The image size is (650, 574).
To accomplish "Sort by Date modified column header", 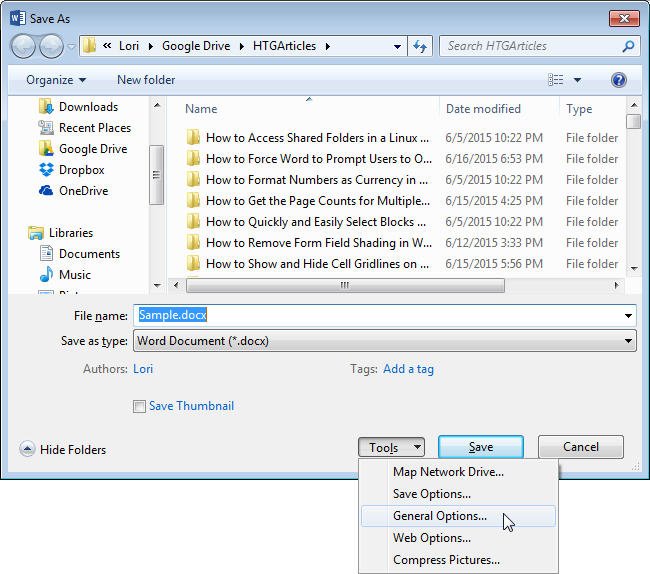I will (483, 109).
